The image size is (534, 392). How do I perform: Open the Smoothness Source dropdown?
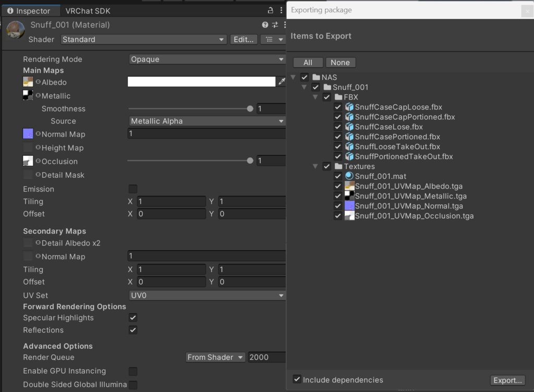[x=207, y=121]
